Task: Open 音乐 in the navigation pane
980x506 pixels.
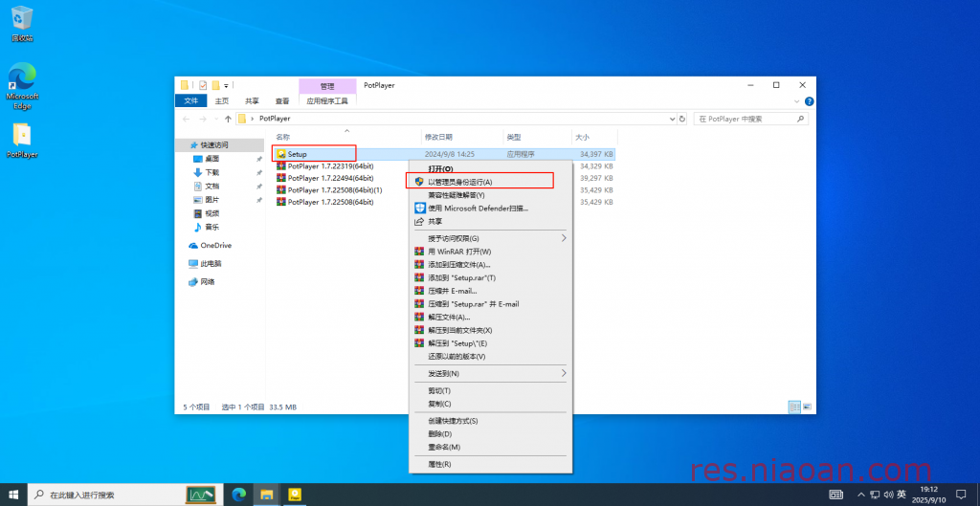Action: pyautogui.click(x=212, y=228)
